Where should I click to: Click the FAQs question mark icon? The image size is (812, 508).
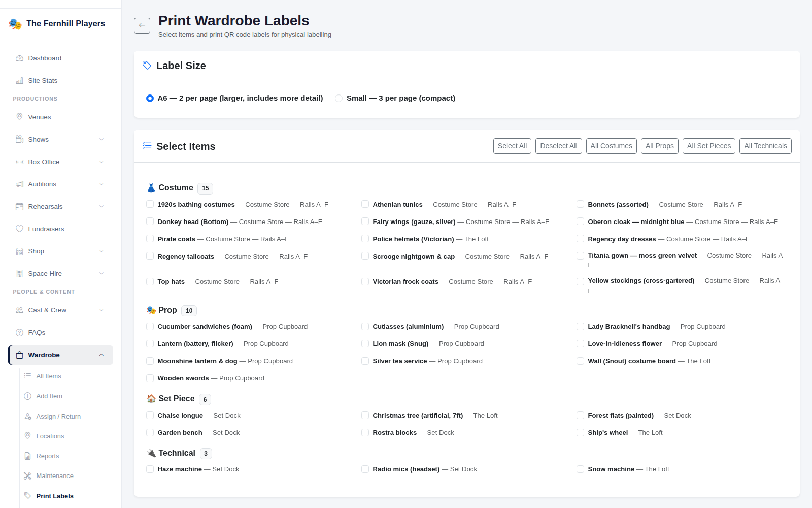[x=19, y=332]
